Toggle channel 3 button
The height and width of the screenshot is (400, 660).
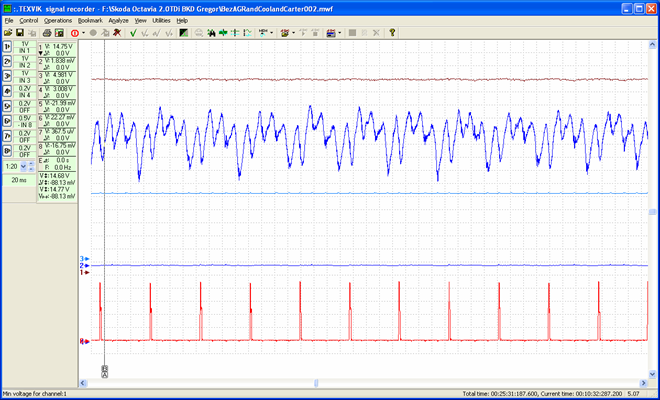click(7, 76)
